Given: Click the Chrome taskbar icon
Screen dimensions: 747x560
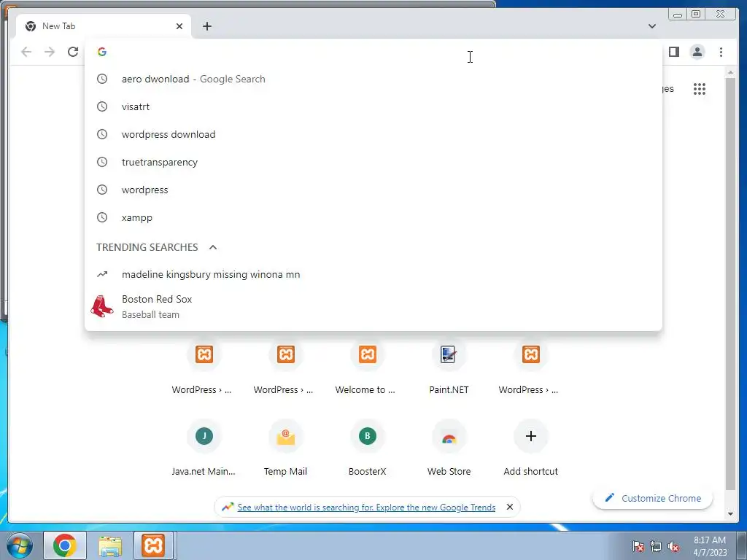Looking at the screenshot, I should click(65, 545).
